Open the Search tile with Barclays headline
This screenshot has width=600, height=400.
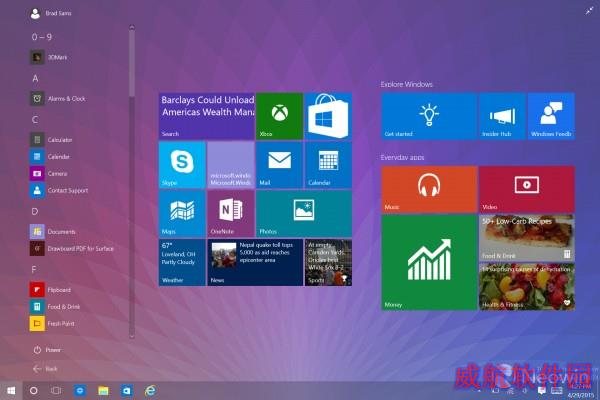(207, 116)
